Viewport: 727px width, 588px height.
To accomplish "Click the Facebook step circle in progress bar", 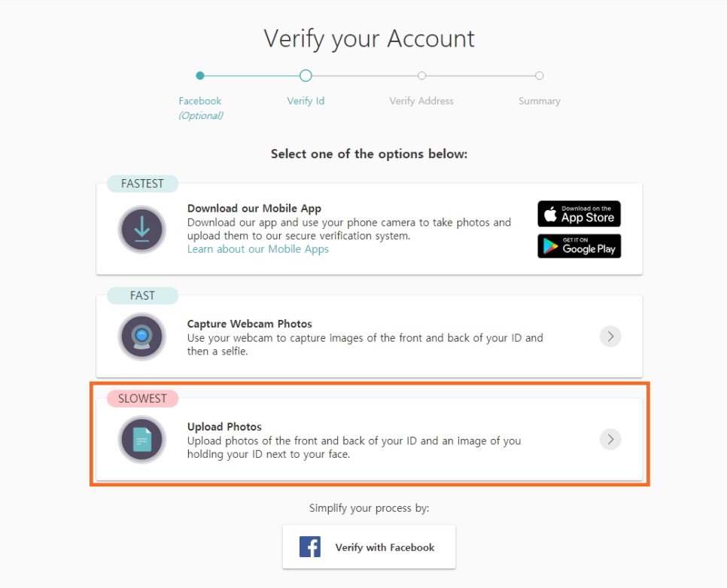I will (200, 75).
